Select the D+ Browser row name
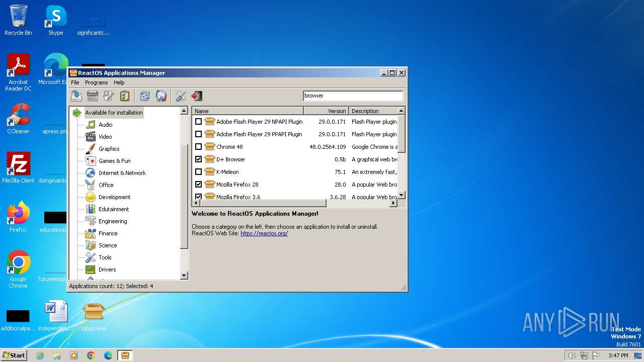The height and width of the screenshot is (362, 644). coord(230,159)
